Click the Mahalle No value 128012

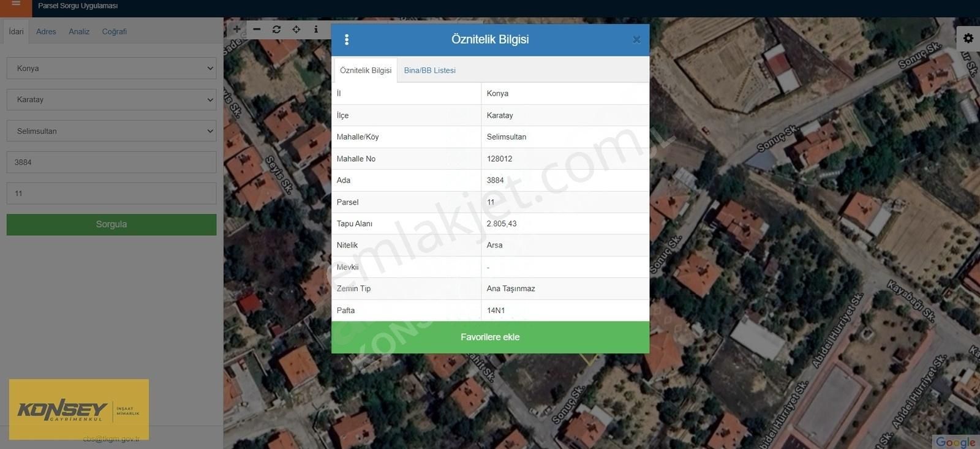tap(500, 159)
